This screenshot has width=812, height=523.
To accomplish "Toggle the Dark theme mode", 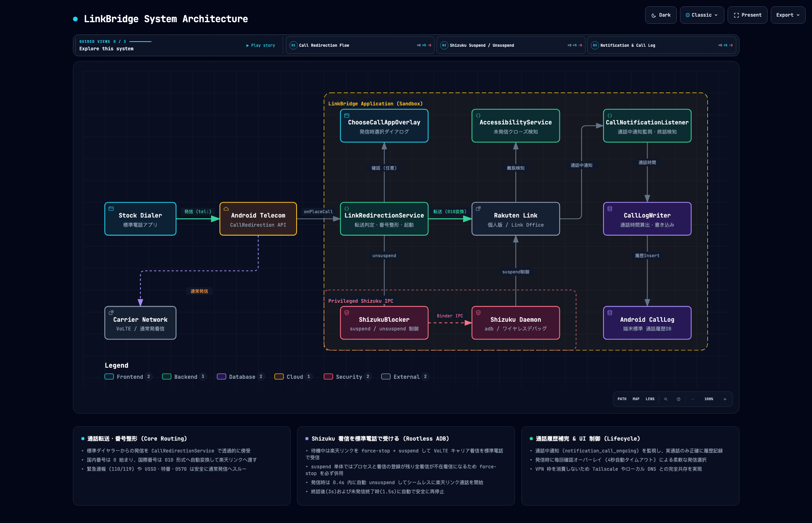I will tap(661, 15).
